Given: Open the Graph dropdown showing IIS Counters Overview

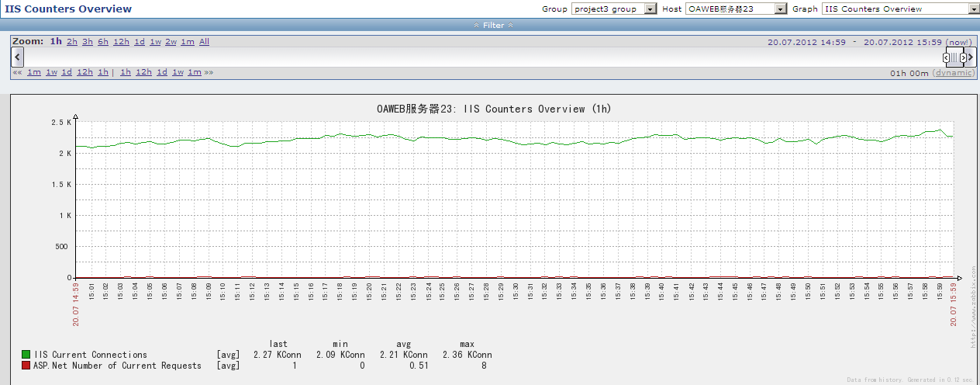Looking at the screenshot, I should [900, 9].
